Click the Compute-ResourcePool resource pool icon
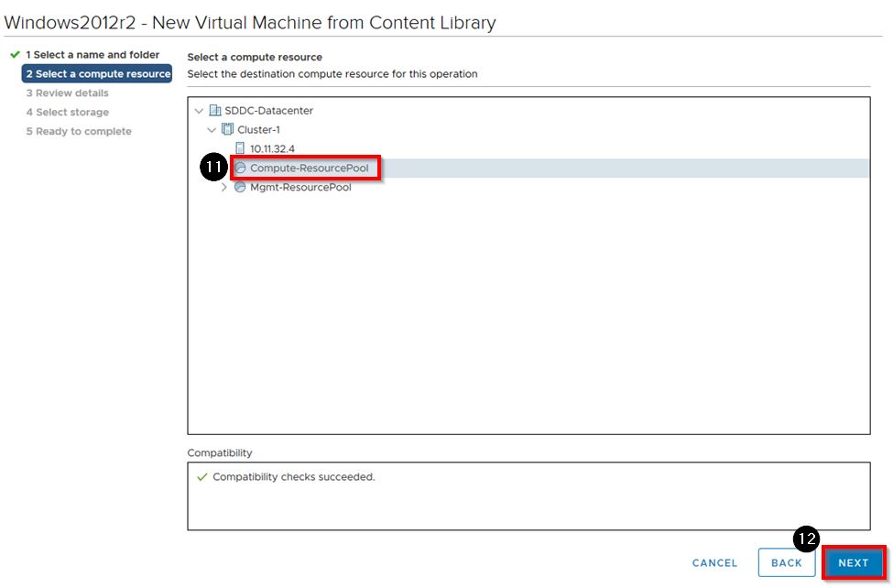Viewport: 893px width, 588px height. pyautogui.click(x=240, y=169)
